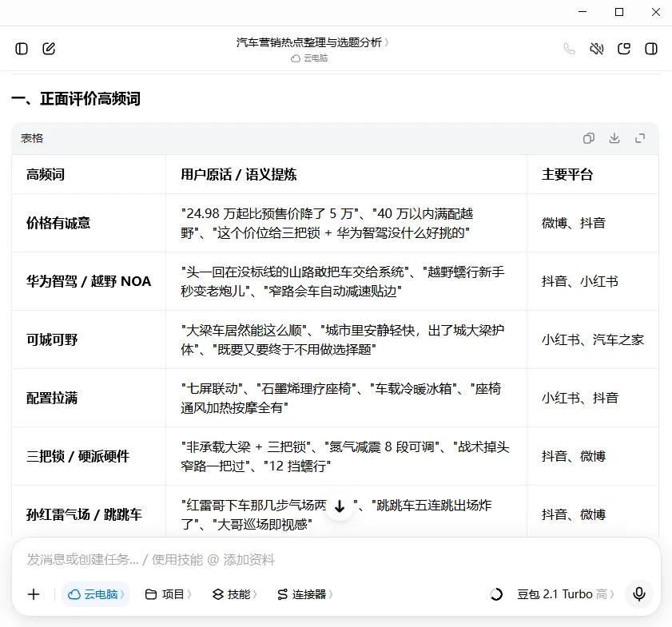
Task: Toggle the left sidebar panel icon
Action: [x=22, y=49]
